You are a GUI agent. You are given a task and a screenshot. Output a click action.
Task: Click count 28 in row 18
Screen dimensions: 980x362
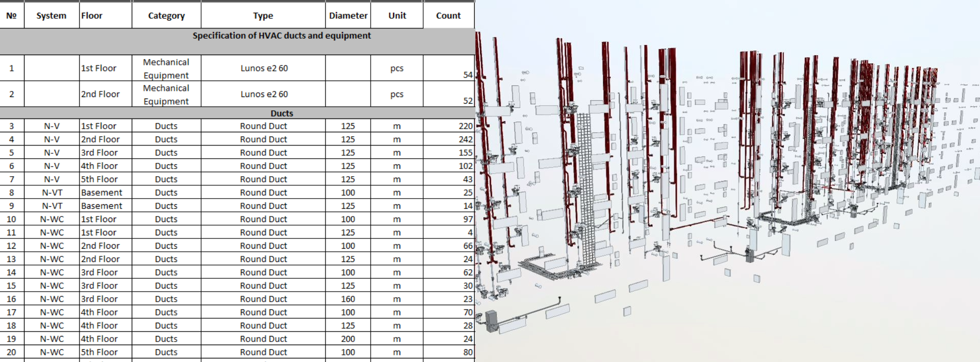point(449,325)
